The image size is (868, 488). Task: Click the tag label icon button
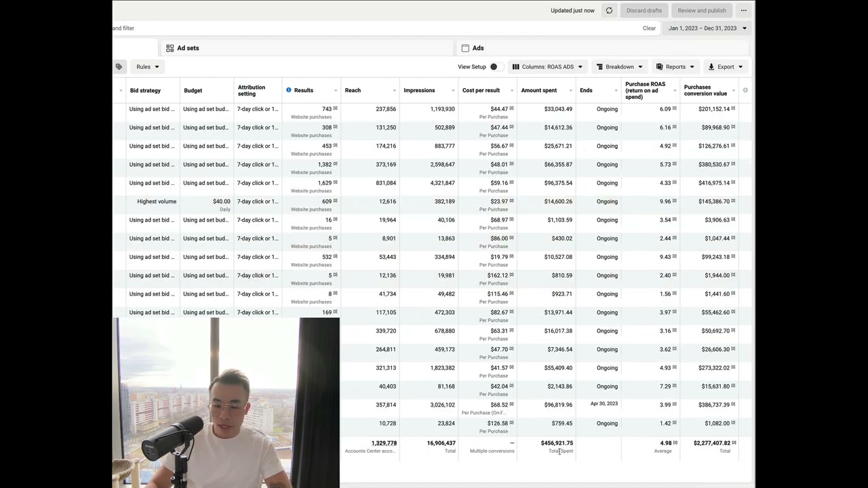[x=119, y=66]
